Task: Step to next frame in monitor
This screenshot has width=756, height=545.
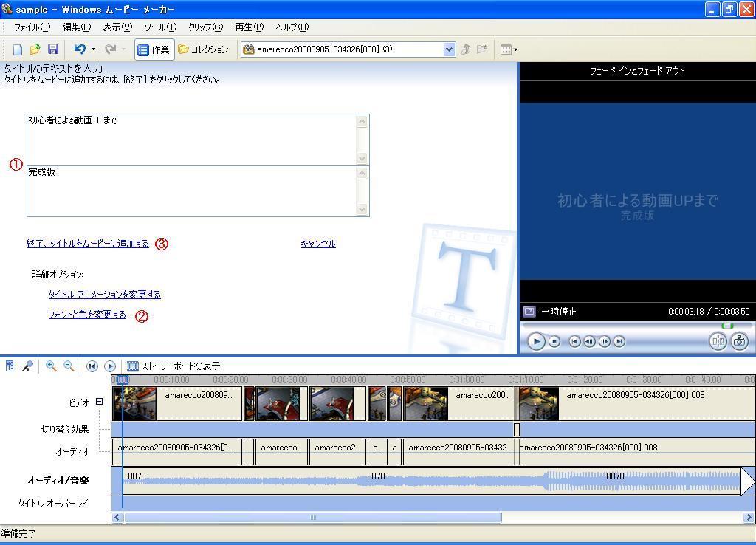Action: pyautogui.click(x=604, y=341)
